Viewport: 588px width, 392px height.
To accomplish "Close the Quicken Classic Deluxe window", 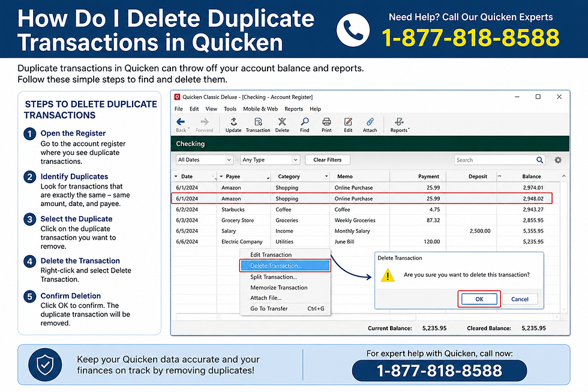I will 559,97.
